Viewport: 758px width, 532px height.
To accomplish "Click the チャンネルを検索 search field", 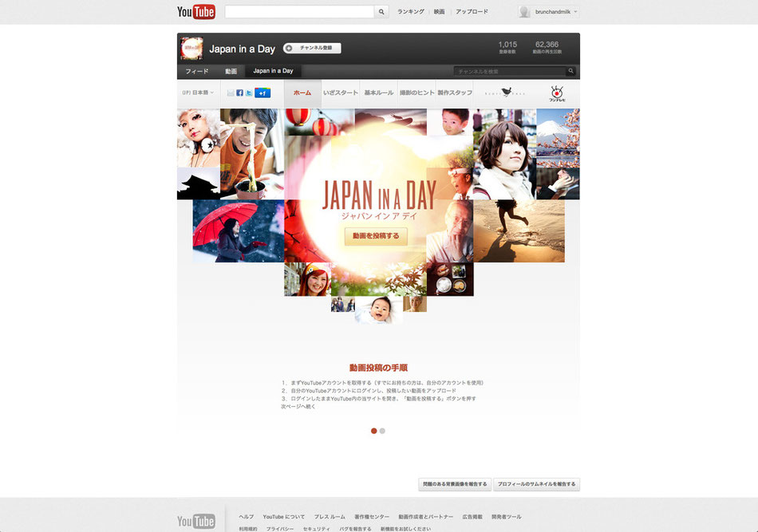I will click(511, 71).
